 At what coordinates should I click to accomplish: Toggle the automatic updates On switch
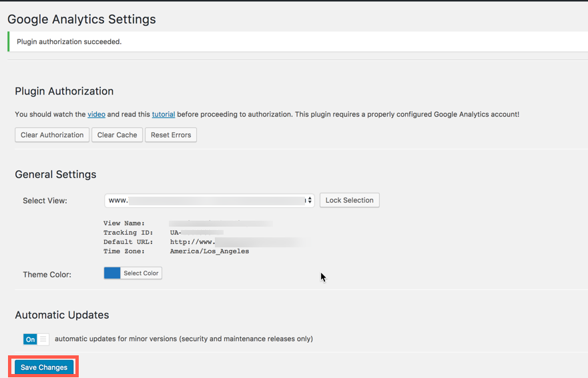[36, 339]
